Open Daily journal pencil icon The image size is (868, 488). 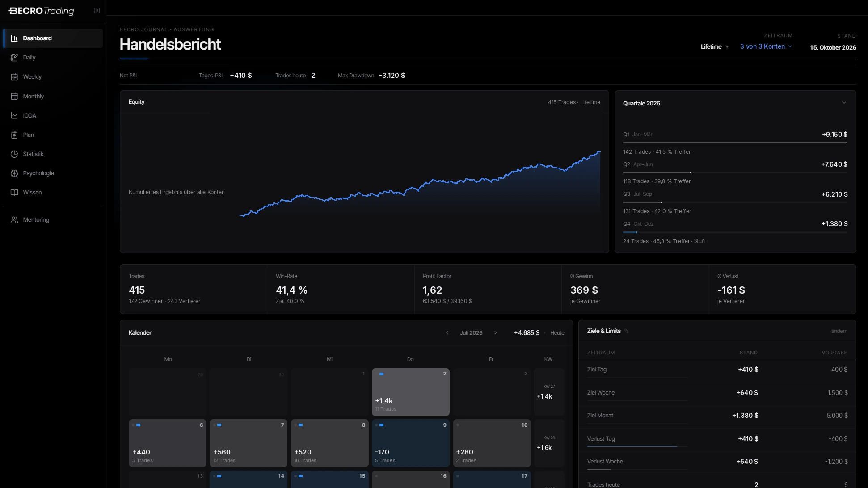(14, 58)
